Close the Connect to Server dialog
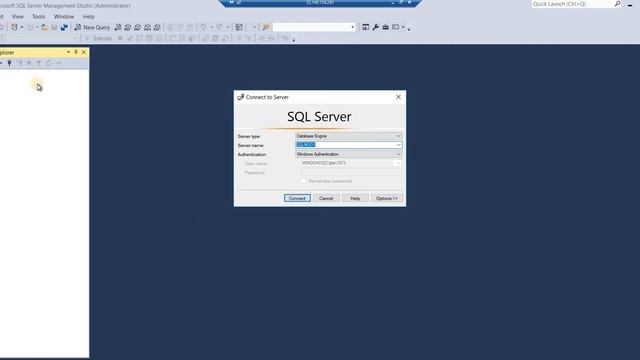Viewport: 640px width, 360px height. 398,97
